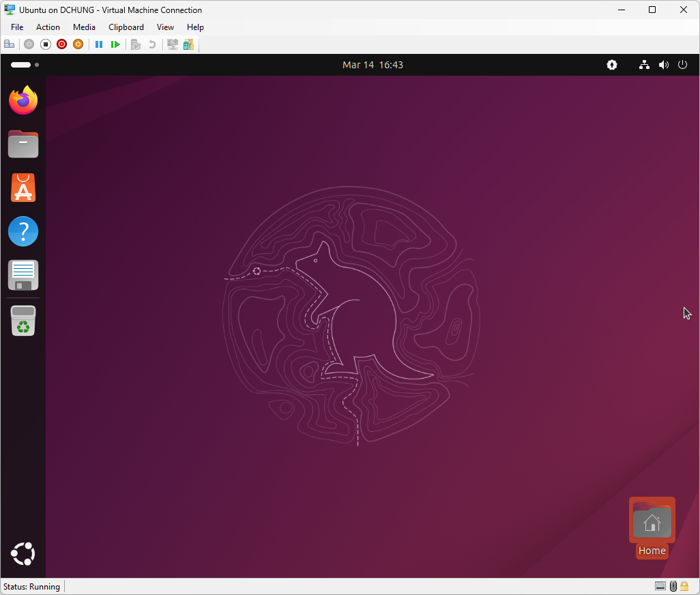Turn off the VM with the black square button

coord(46,44)
